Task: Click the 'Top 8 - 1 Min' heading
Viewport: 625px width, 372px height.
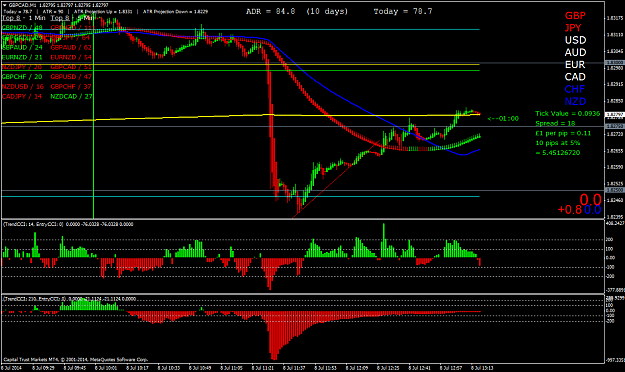Action: click(x=24, y=18)
